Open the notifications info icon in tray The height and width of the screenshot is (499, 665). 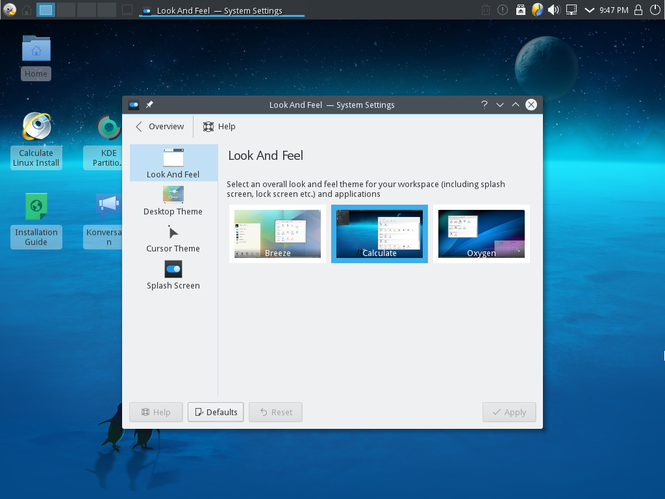[503, 10]
